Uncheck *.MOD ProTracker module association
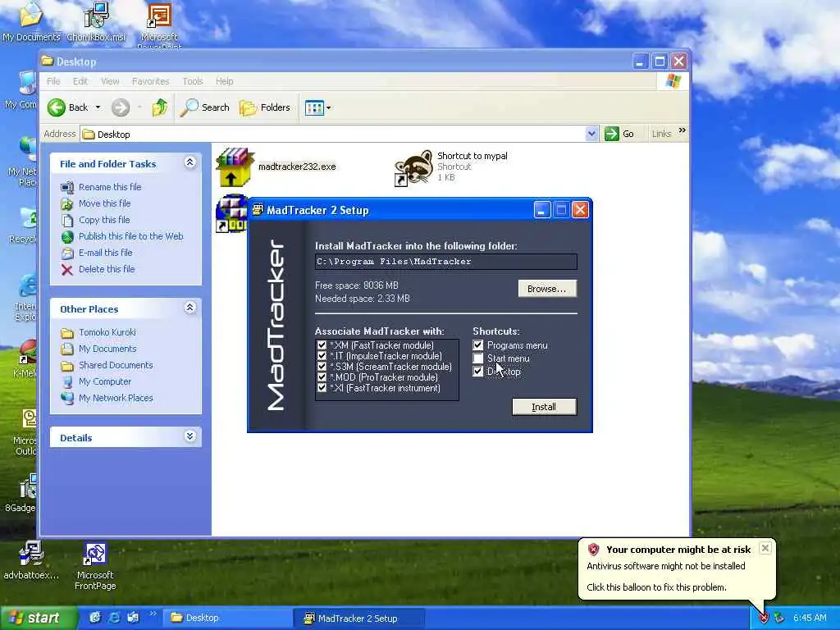 [322, 377]
